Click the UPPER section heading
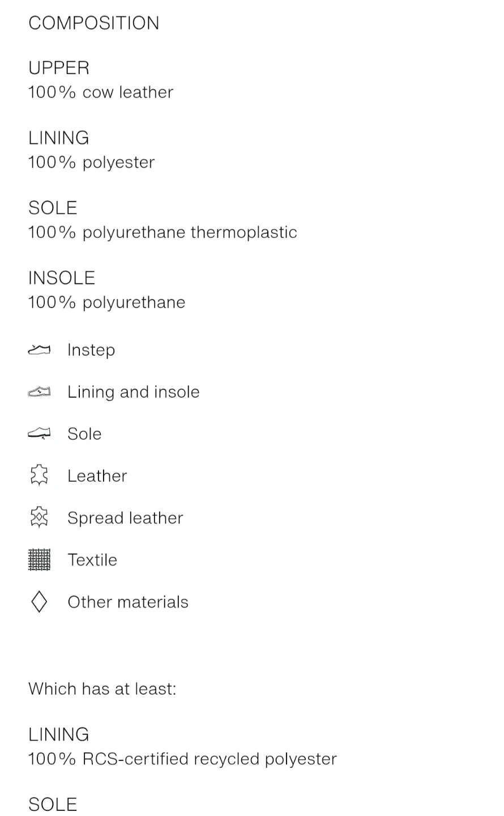This screenshot has width=504, height=816. click(59, 68)
